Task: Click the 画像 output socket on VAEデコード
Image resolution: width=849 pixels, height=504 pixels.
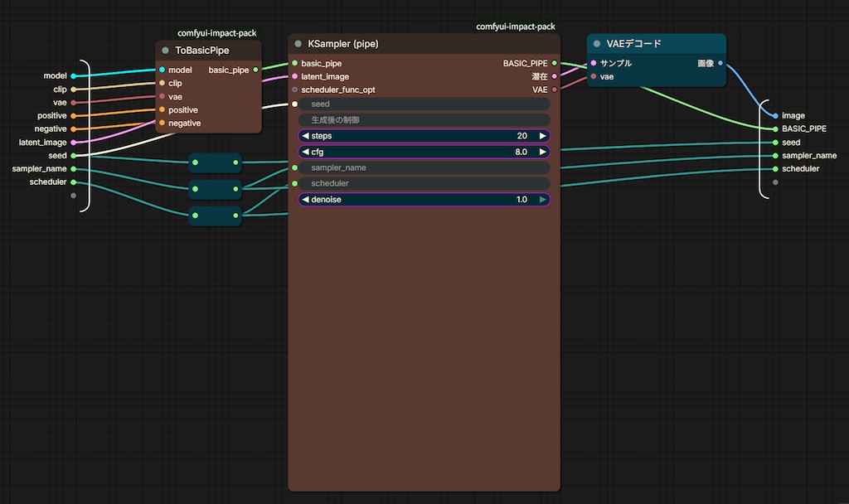Action: pyautogui.click(x=720, y=63)
